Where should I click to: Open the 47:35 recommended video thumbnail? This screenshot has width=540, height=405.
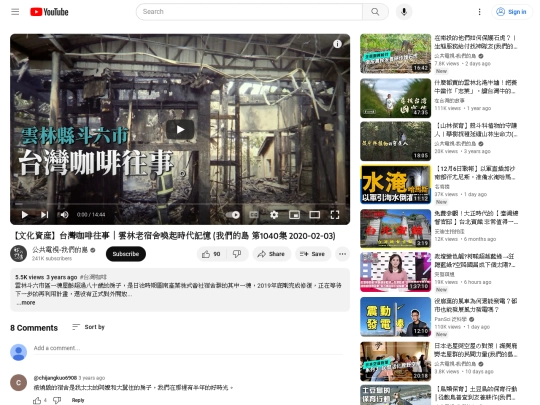[395, 98]
